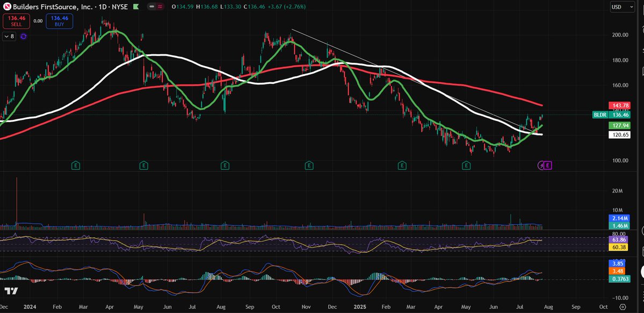The image size is (644, 313).
Task: Click the blue 2.14M volume label
Action: (x=620, y=218)
